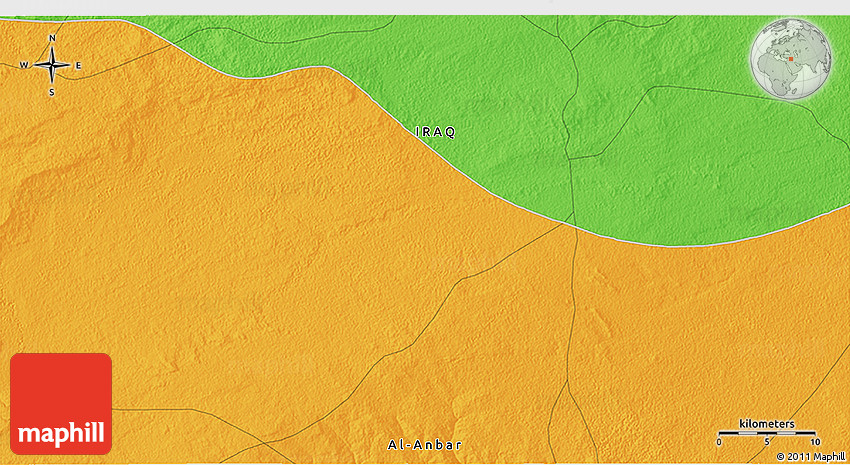The height and width of the screenshot is (465, 850).
Task: Click the Al-Anbar region label
Action: tap(425, 445)
